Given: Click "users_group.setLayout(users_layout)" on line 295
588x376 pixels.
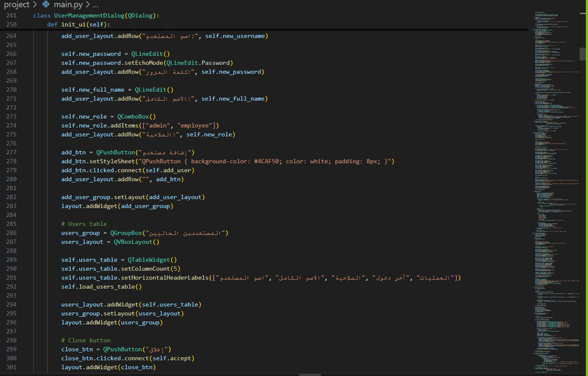Looking at the screenshot, I should click(x=123, y=314).
